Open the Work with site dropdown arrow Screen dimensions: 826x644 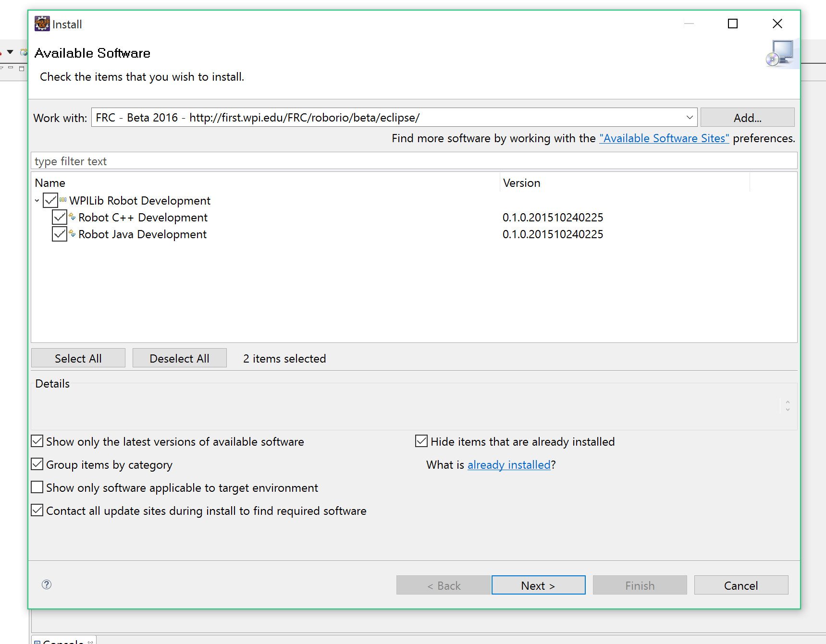coord(690,117)
